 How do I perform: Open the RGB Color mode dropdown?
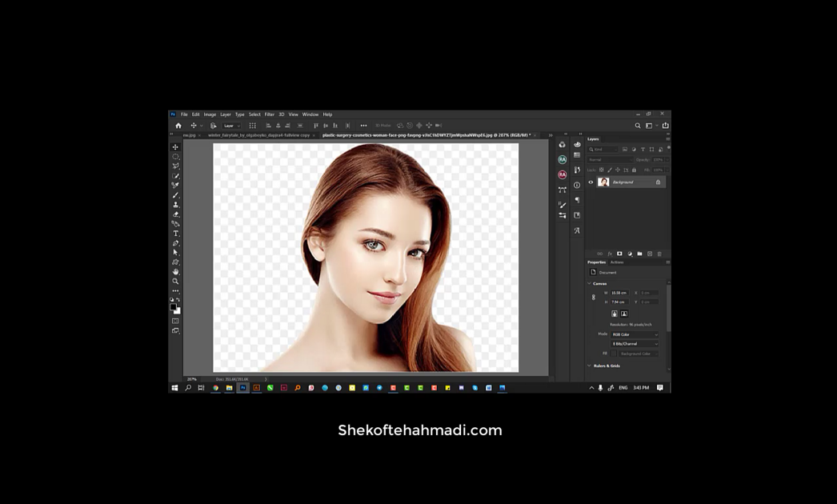point(635,334)
